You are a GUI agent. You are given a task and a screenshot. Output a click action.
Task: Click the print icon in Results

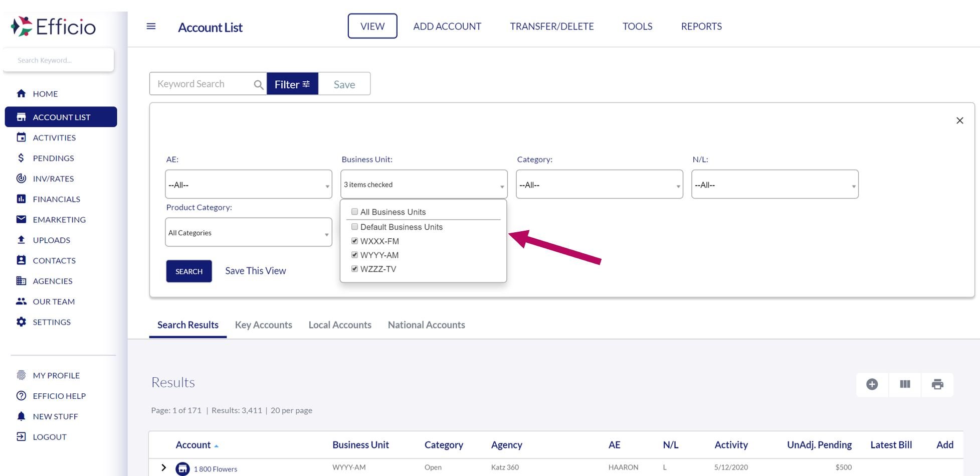[x=937, y=384]
